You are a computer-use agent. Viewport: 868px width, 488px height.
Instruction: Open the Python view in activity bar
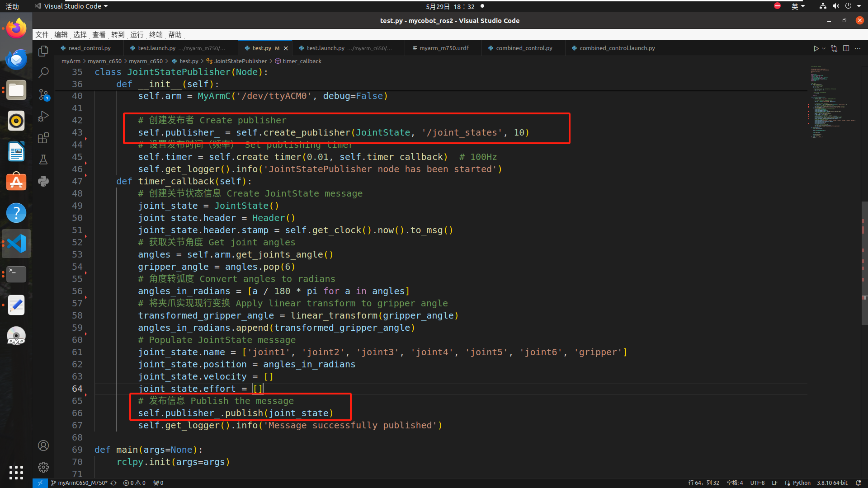pos(43,181)
